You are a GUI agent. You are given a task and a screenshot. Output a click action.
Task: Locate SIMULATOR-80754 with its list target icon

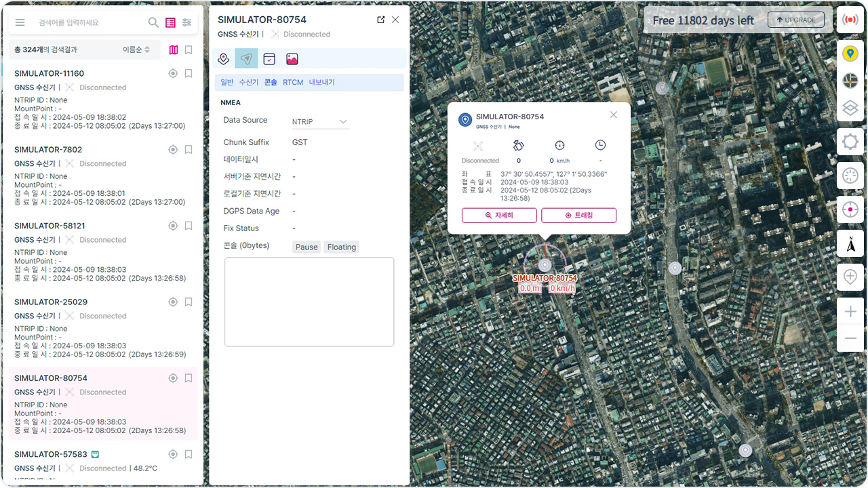point(173,378)
